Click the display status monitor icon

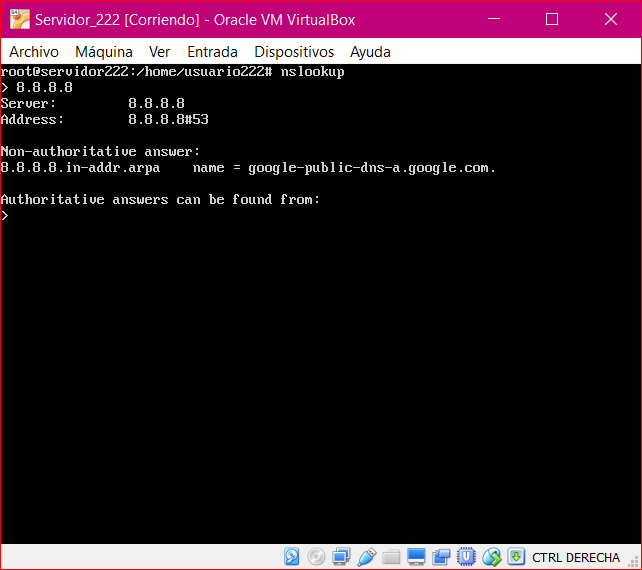point(416,557)
